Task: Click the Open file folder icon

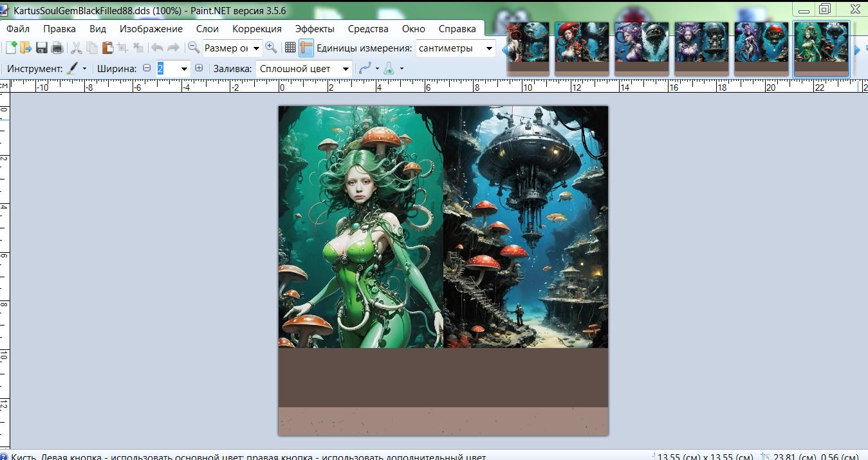Action: (26, 48)
